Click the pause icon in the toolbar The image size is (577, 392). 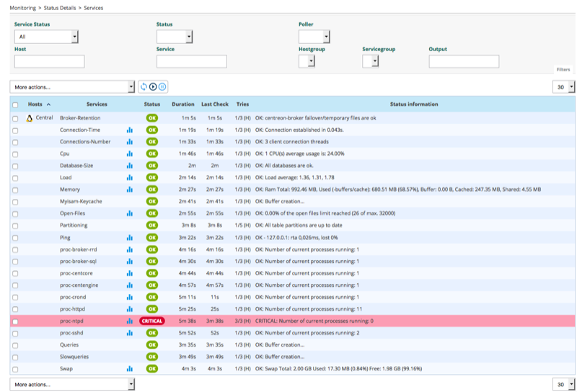[x=162, y=87]
